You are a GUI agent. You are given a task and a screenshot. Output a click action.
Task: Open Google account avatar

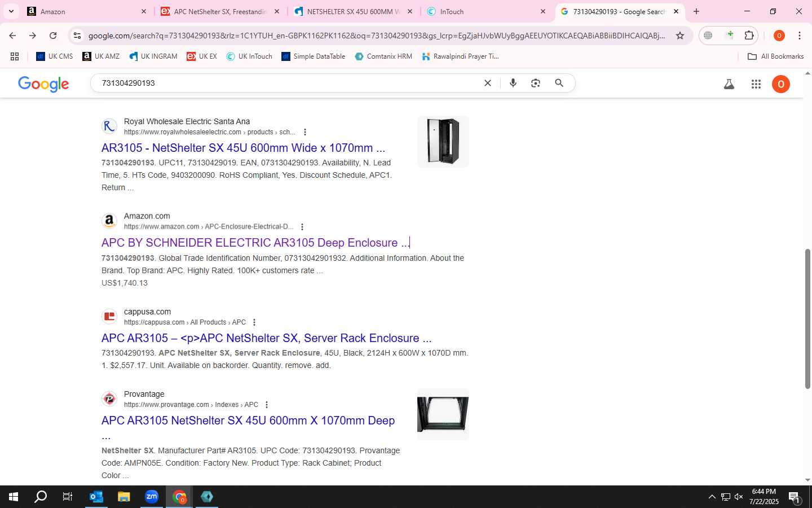[781, 84]
